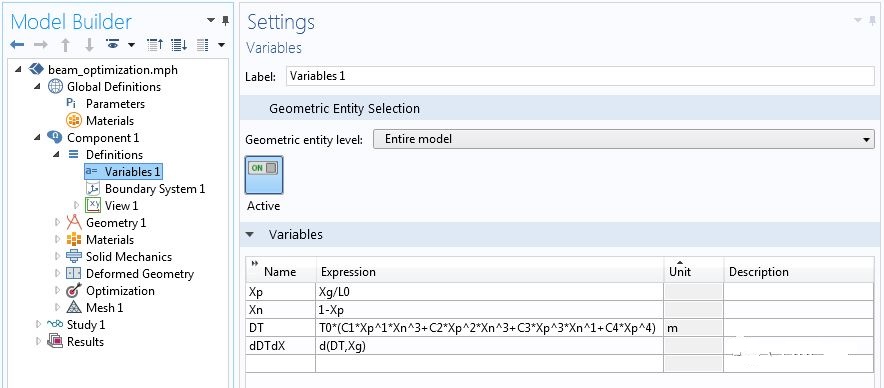Click the Solid Mechanics icon
The height and width of the screenshot is (388, 884).
tap(74, 256)
